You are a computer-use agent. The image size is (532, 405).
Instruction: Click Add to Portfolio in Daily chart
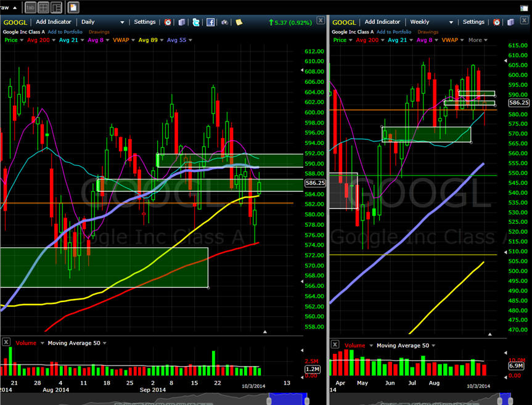pos(65,32)
